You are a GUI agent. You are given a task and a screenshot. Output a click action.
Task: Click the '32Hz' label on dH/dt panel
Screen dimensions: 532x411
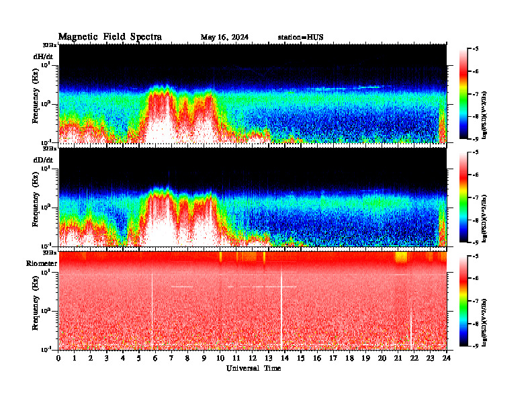pos(50,45)
